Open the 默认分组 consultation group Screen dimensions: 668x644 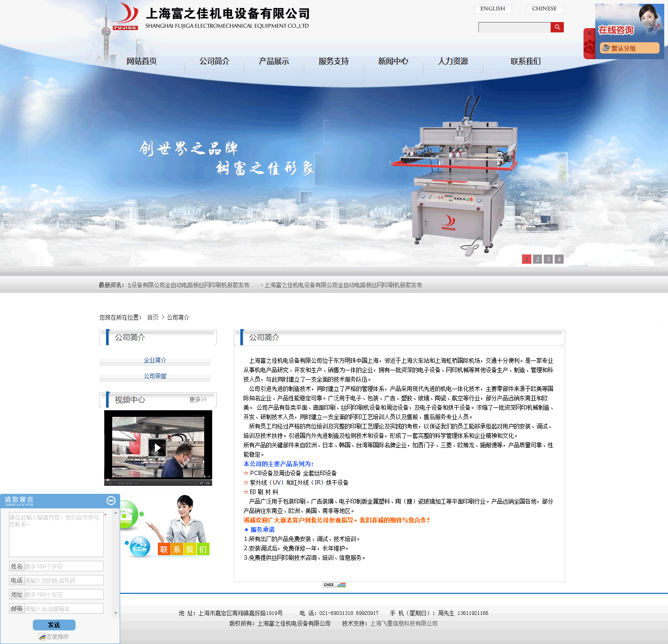(629, 48)
